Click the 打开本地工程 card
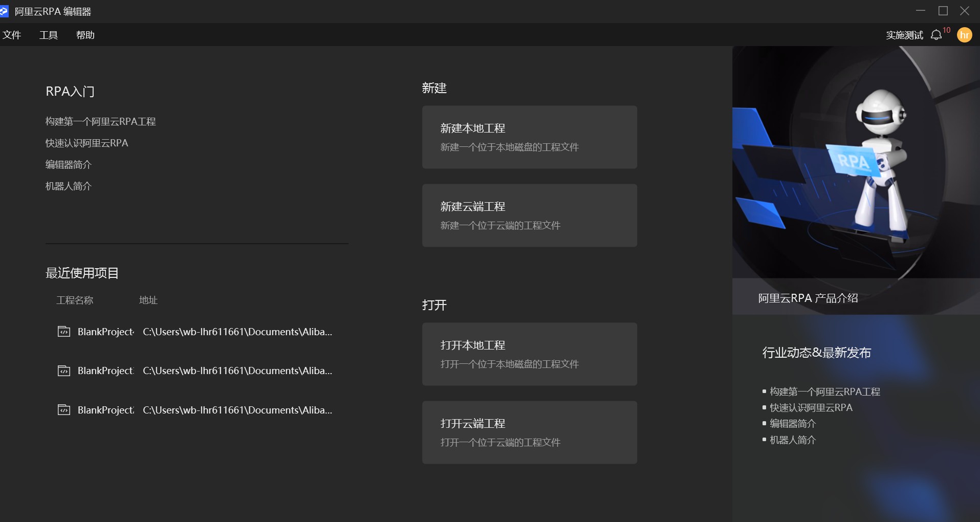Viewport: 980px width, 522px height. coord(530,354)
